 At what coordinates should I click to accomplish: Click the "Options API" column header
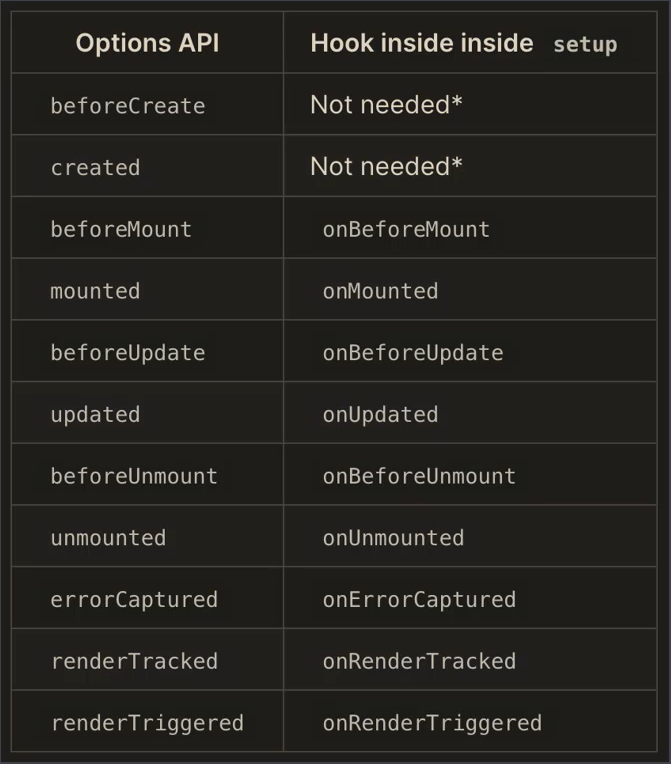147,43
